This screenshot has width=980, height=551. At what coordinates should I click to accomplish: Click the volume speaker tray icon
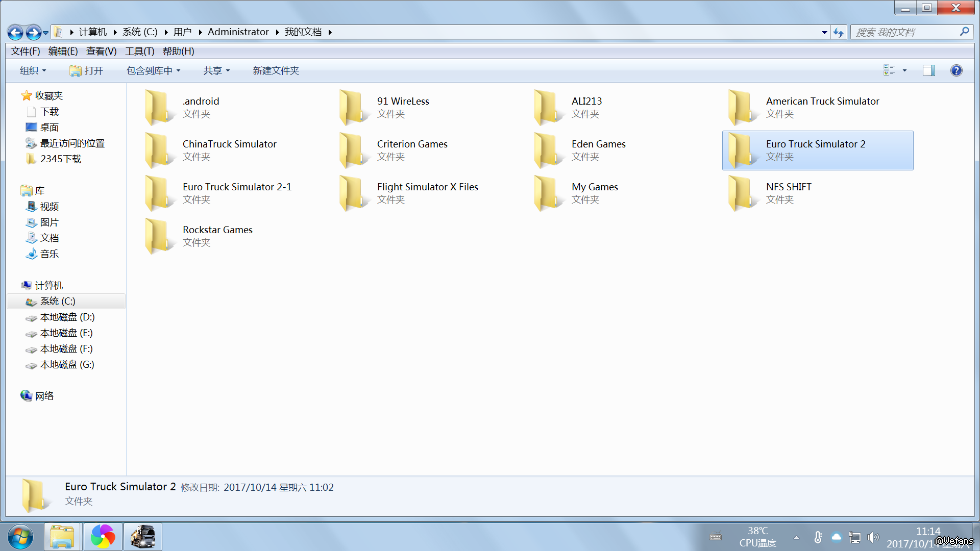873,537
